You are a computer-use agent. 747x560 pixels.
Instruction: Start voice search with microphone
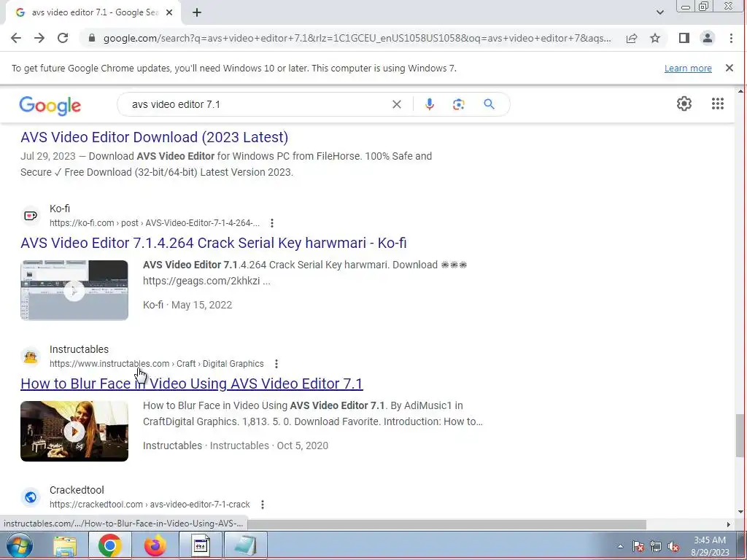pos(429,104)
